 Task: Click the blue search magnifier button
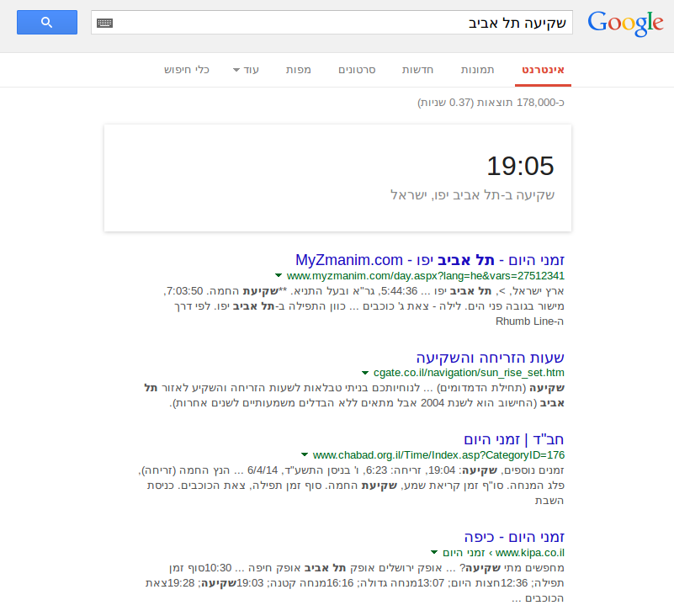click(x=47, y=23)
